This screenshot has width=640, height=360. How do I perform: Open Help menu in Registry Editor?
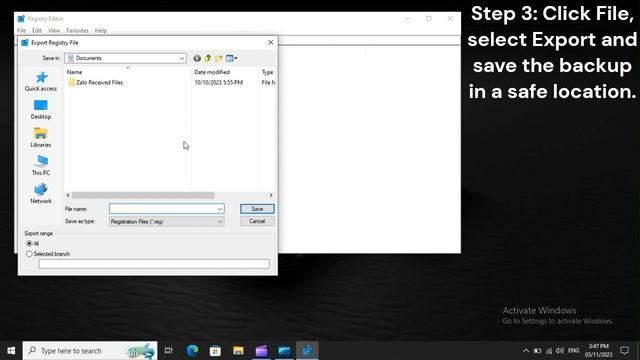pos(101,31)
